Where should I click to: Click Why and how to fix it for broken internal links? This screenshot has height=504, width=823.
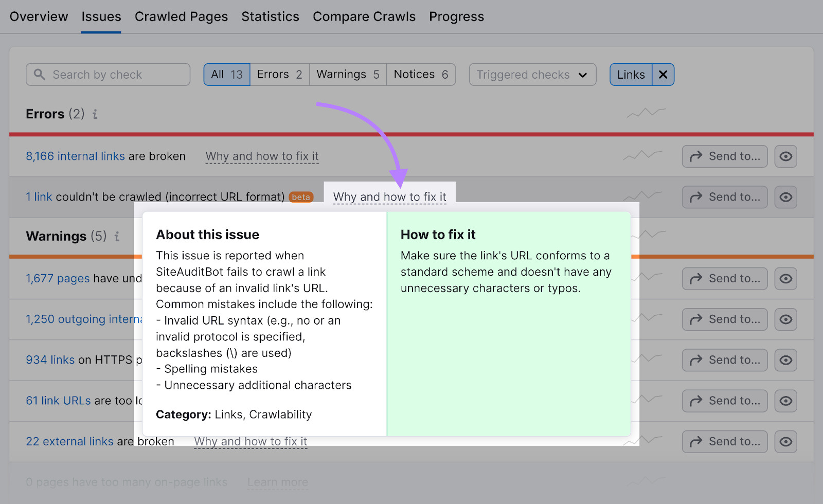pos(261,156)
